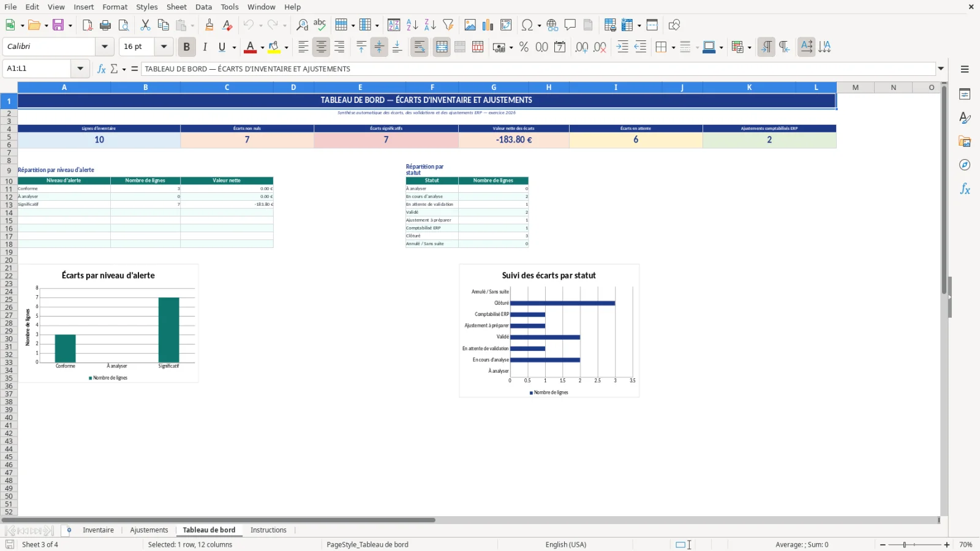Screen dimensions: 980x551
Task: Switch to the Ajustements sheet tab
Action: click(x=149, y=530)
